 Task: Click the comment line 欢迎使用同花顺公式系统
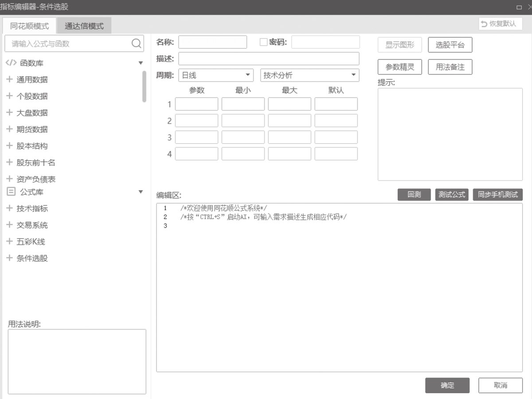click(x=223, y=208)
